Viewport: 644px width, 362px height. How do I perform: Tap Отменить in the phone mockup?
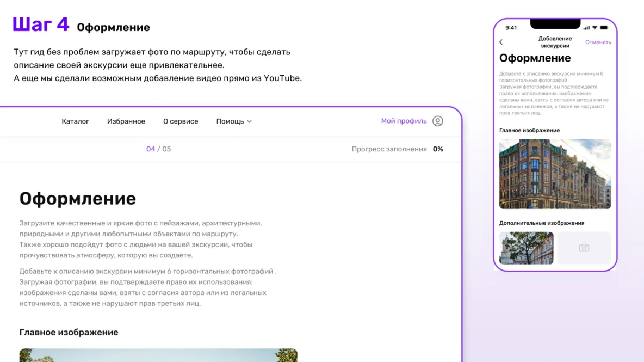tap(598, 42)
